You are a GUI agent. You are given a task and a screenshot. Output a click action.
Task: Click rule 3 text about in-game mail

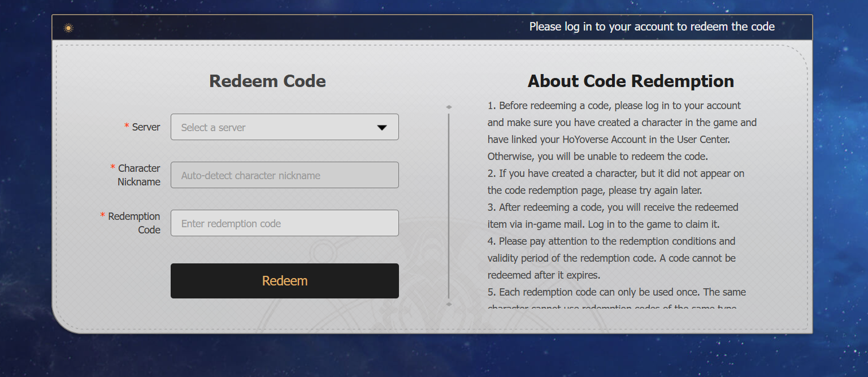pyautogui.click(x=613, y=216)
